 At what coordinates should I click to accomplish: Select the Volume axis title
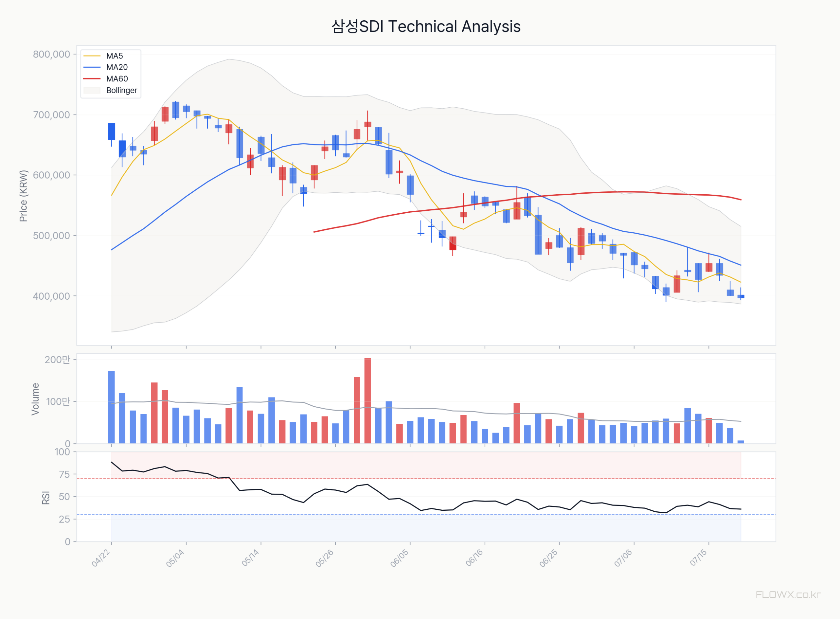pyautogui.click(x=35, y=399)
